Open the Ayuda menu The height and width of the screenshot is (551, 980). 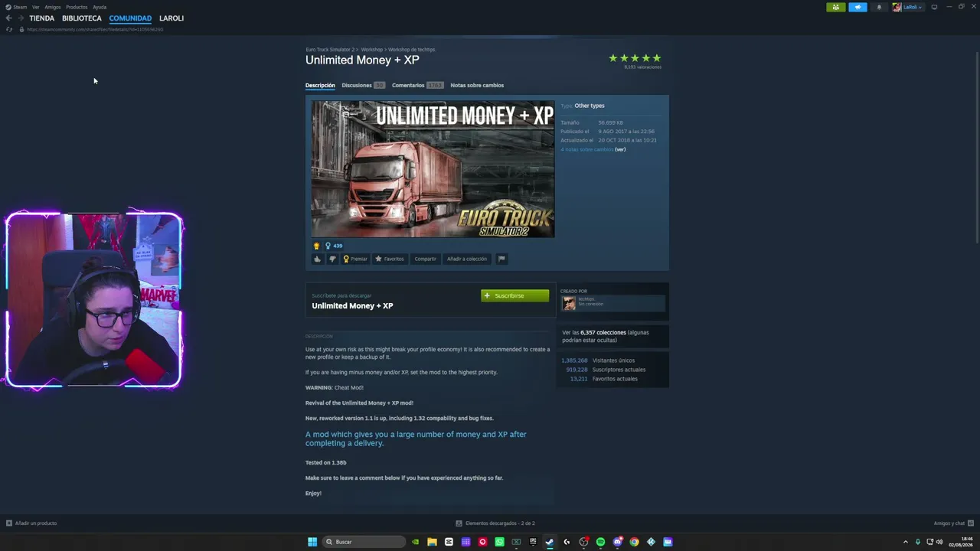pyautogui.click(x=100, y=7)
